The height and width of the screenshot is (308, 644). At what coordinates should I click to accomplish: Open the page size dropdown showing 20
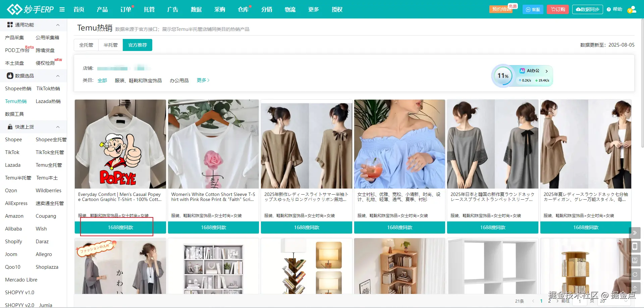pos(614,301)
